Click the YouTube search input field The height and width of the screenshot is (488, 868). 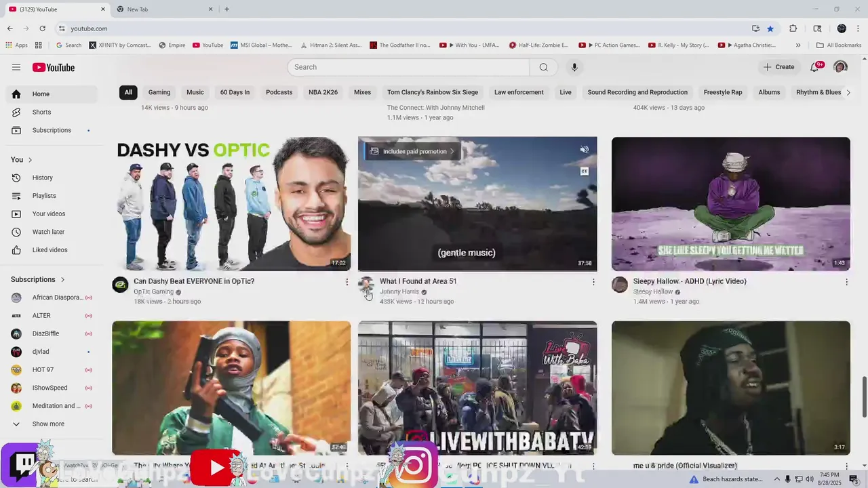(408, 67)
